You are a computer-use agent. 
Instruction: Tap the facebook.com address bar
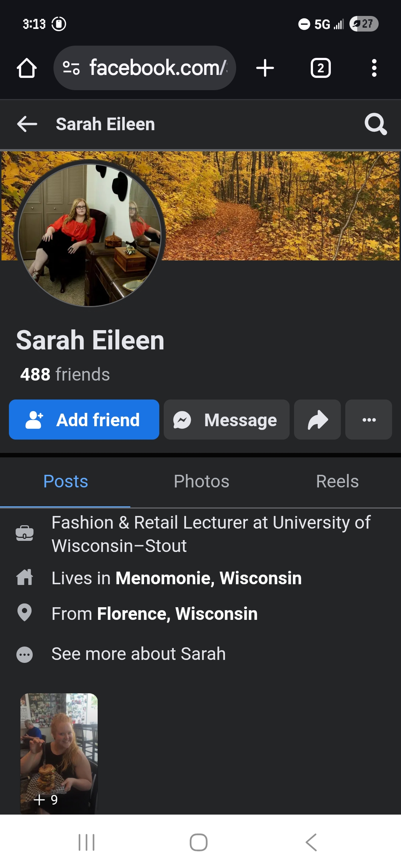point(145,68)
